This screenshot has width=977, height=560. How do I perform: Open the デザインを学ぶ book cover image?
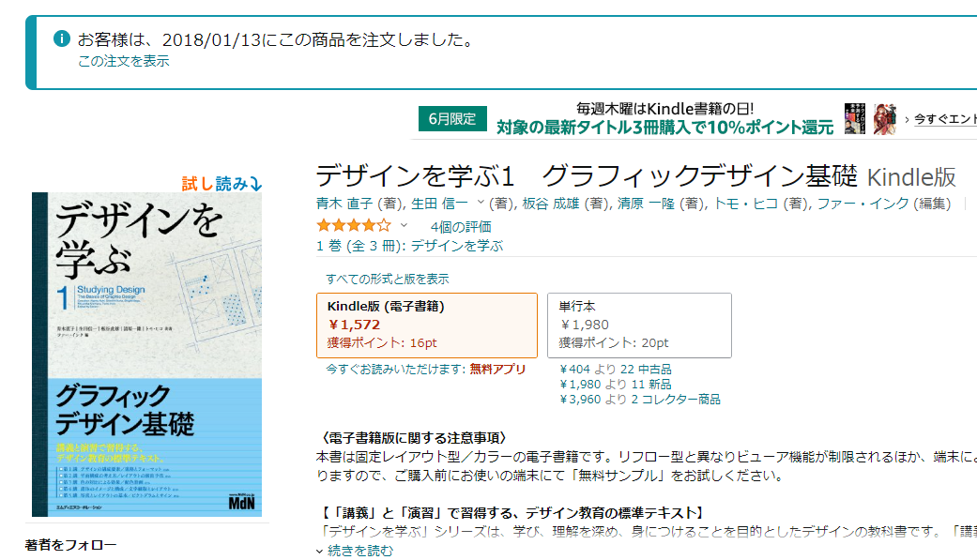point(147,354)
